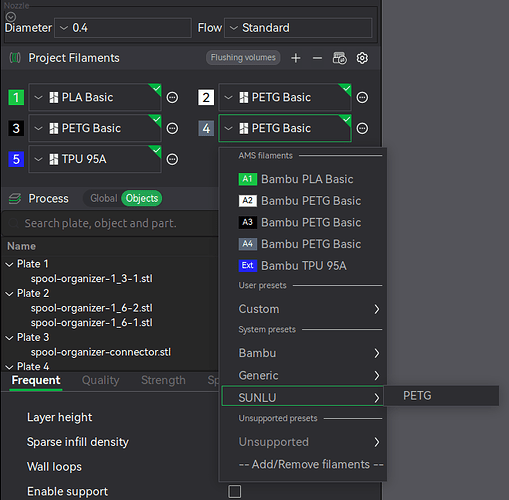Open edit menu for filament 1 PLA Basic
Image resolution: width=509 pixels, height=500 pixels.
(172, 98)
